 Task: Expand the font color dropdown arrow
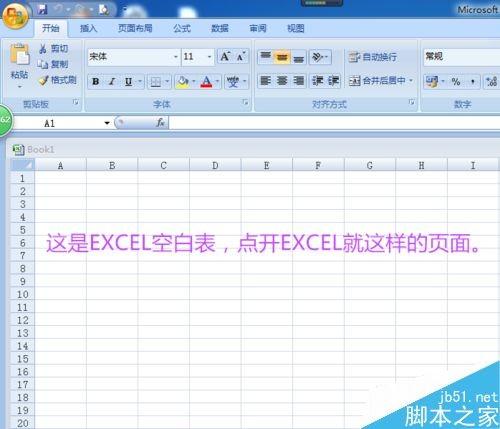tap(217, 81)
